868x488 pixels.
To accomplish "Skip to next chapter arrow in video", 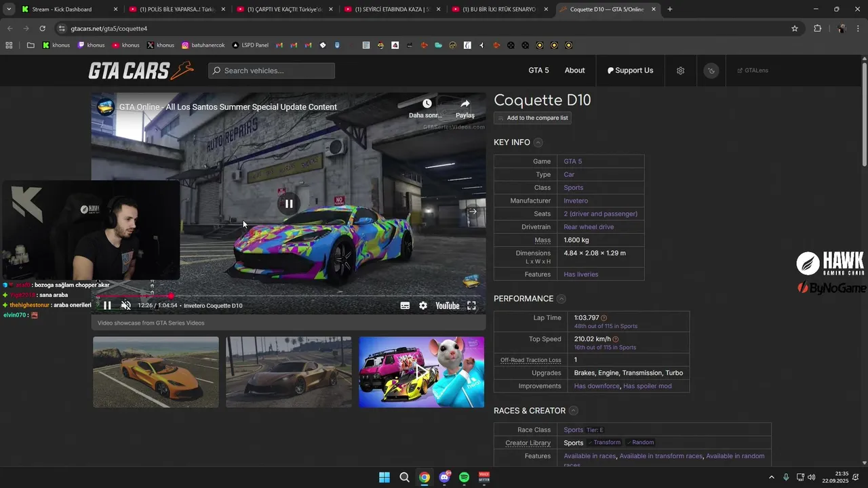I will tap(473, 211).
